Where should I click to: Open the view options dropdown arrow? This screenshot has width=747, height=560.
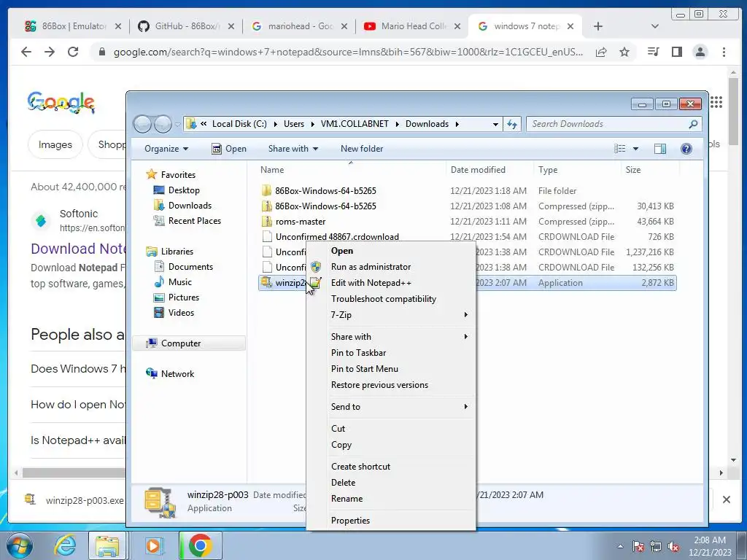pyautogui.click(x=635, y=149)
